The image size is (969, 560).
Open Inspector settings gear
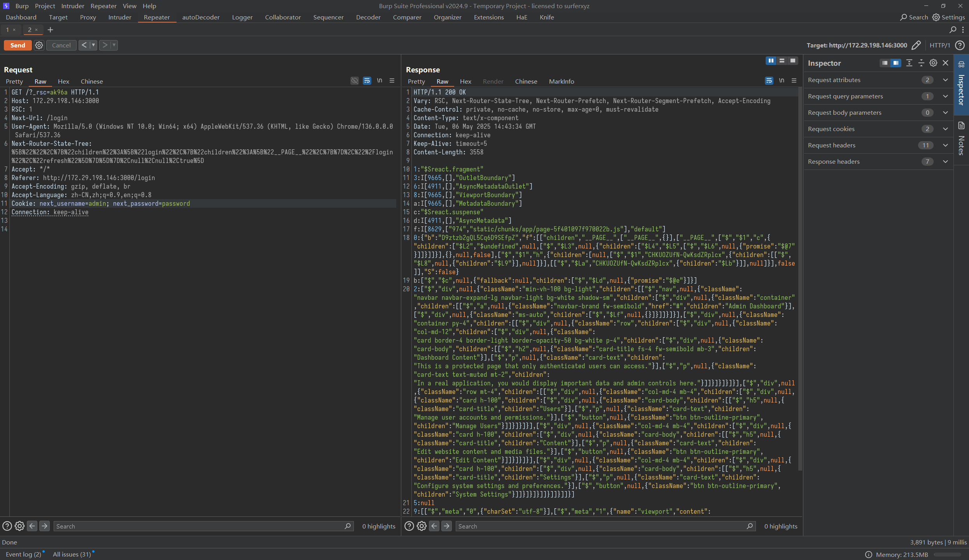click(933, 63)
